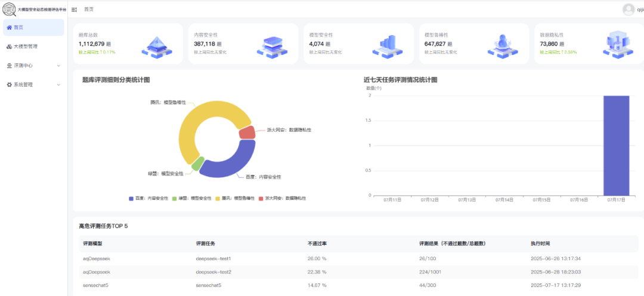Click the platform logo in the top-left corner
Viewport: 644px width, 296px height.
click(9, 10)
